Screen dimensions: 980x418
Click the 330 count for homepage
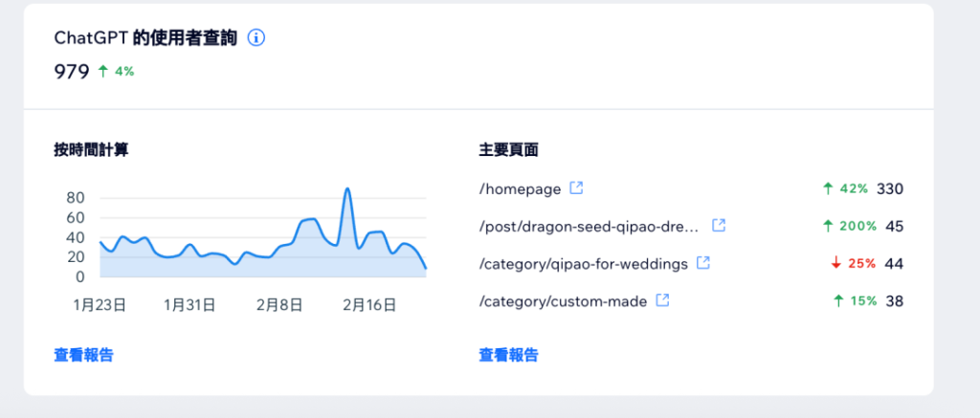click(x=890, y=189)
